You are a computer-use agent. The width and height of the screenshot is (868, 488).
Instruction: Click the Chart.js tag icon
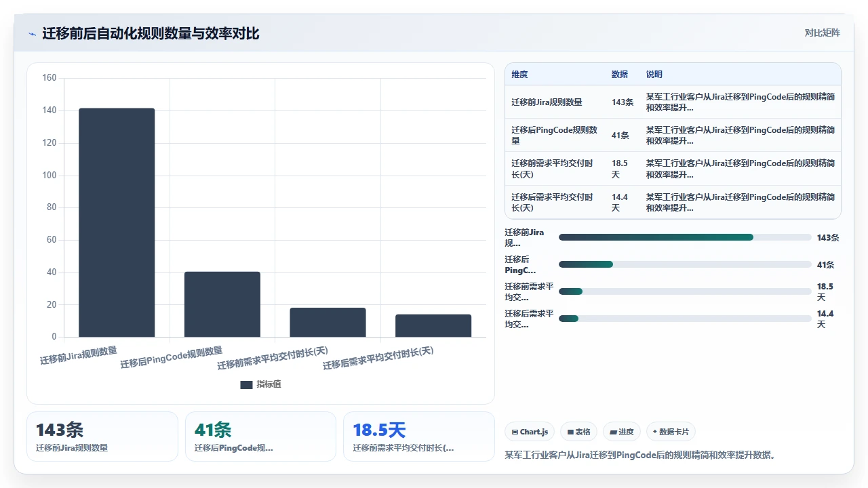pyautogui.click(x=515, y=432)
